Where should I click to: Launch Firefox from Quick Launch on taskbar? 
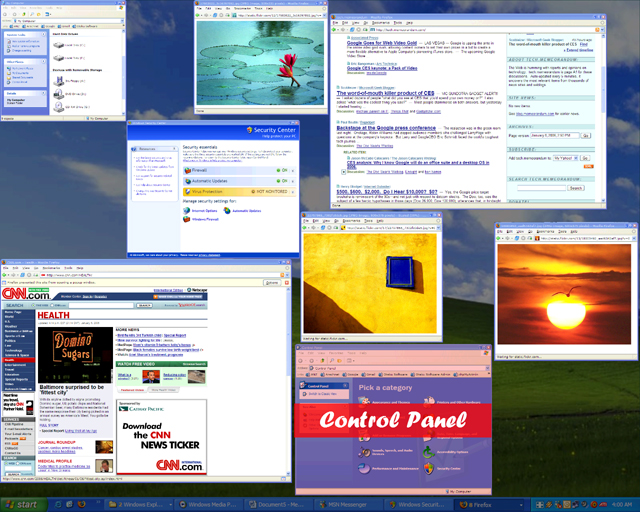point(81,504)
